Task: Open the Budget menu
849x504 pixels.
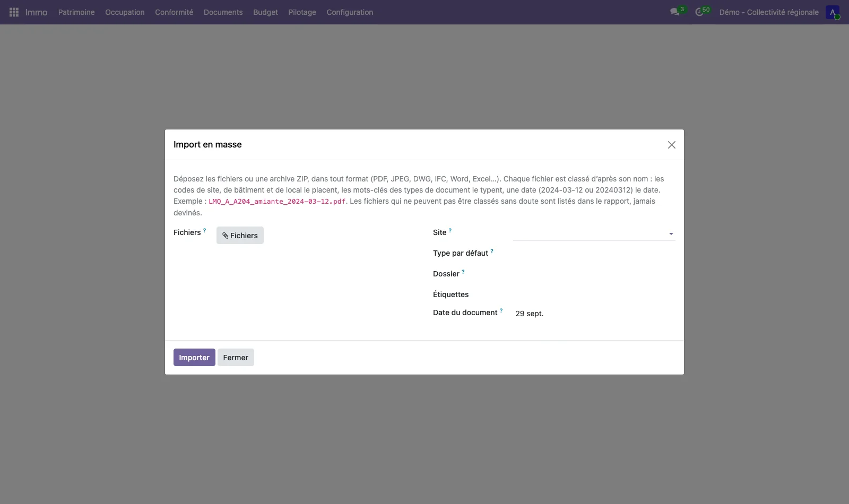Action: (x=265, y=12)
